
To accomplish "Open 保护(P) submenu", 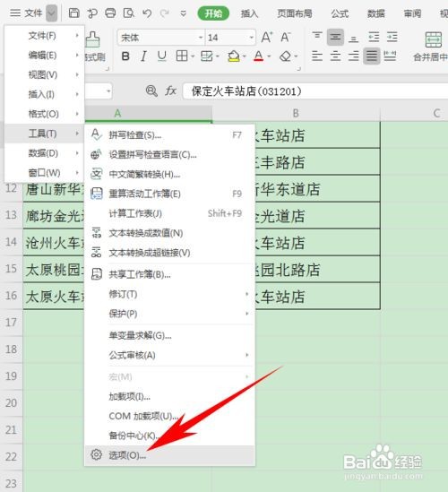I will point(169,314).
